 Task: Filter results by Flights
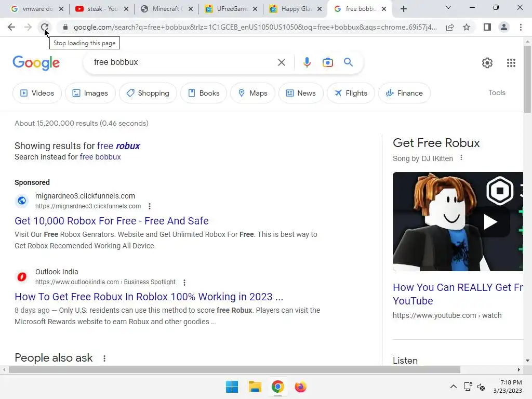point(351,93)
